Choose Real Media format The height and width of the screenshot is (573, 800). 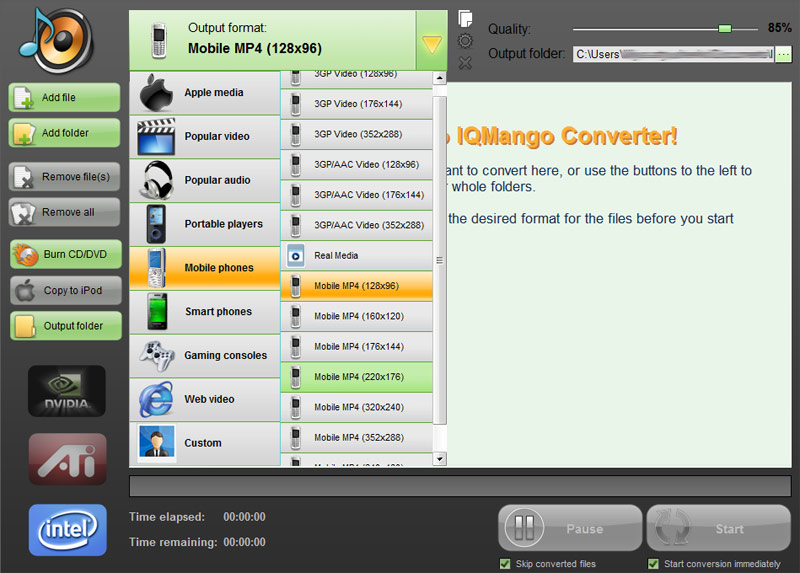357,256
